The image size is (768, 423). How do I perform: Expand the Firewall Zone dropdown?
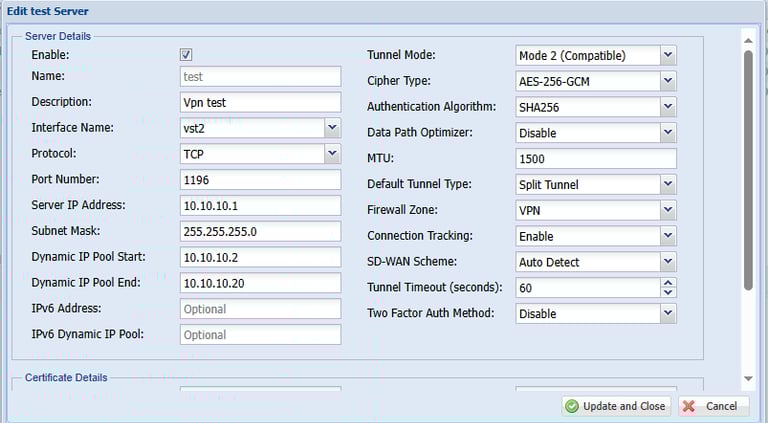[668, 211]
